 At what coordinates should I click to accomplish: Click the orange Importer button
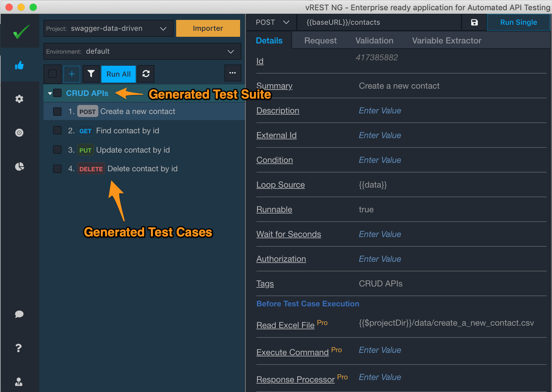coord(208,28)
